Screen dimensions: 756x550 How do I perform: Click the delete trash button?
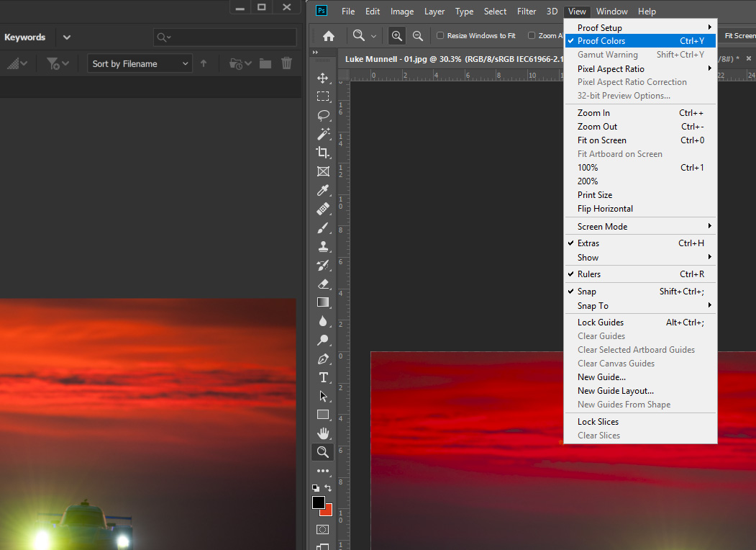pos(286,63)
